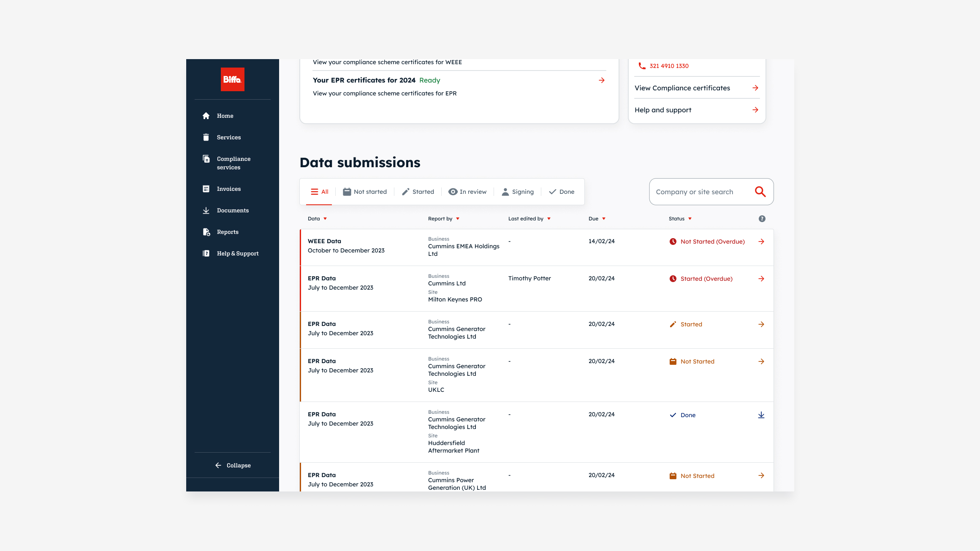Viewport: 980px width, 551px height.
Task: Open Documents via the download icon
Action: click(x=206, y=210)
